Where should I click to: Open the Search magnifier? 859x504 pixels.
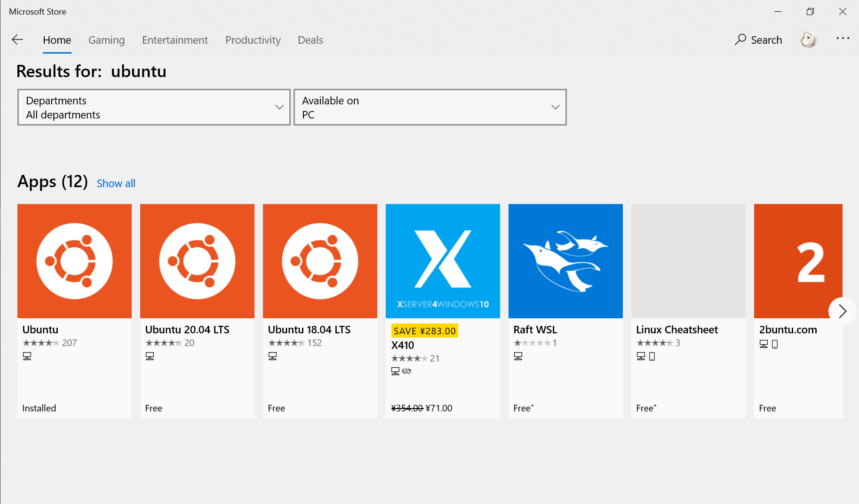coord(740,39)
